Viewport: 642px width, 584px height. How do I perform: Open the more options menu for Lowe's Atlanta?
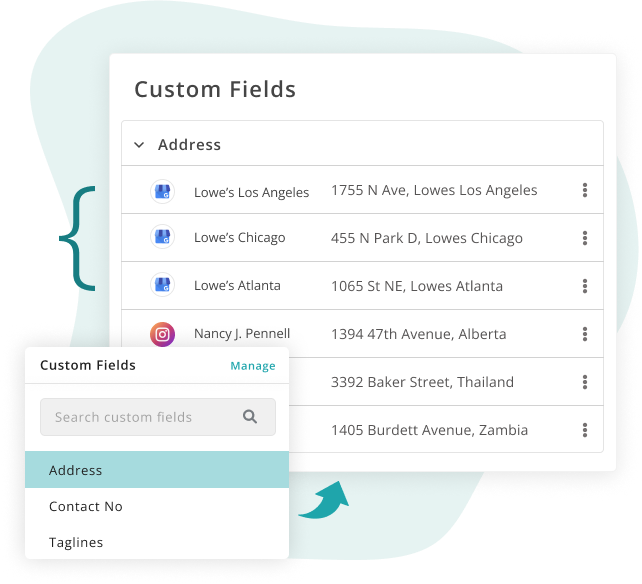(x=585, y=286)
